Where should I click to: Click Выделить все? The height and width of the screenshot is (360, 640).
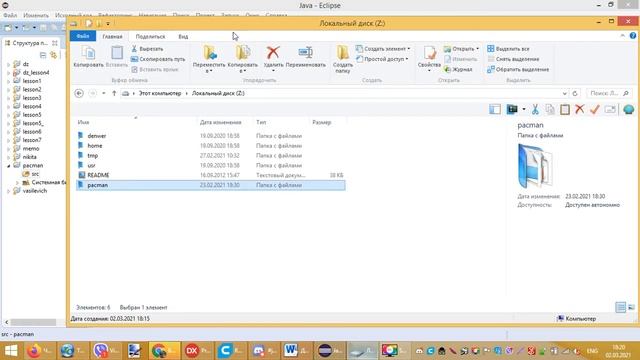click(x=508, y=49)
